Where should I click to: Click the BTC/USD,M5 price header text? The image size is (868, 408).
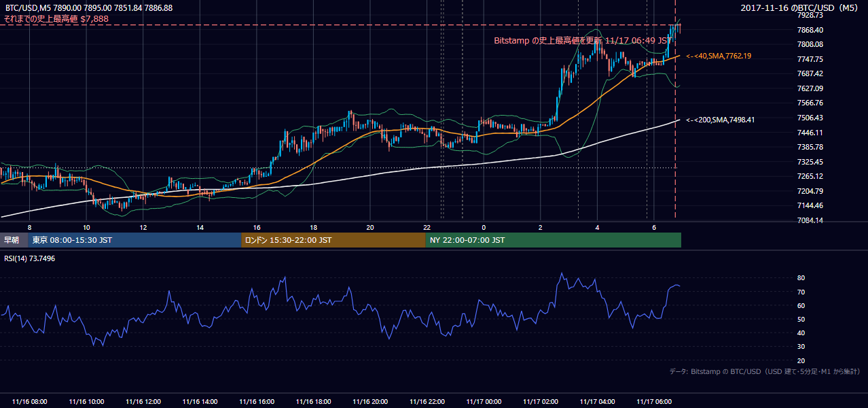click(x=88, y=8)
